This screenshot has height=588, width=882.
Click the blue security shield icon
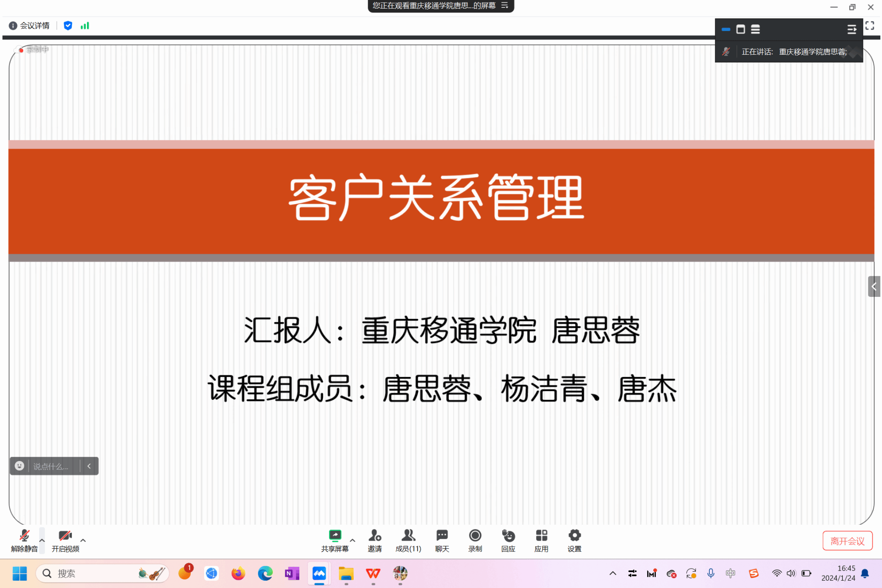coord(68,26)
